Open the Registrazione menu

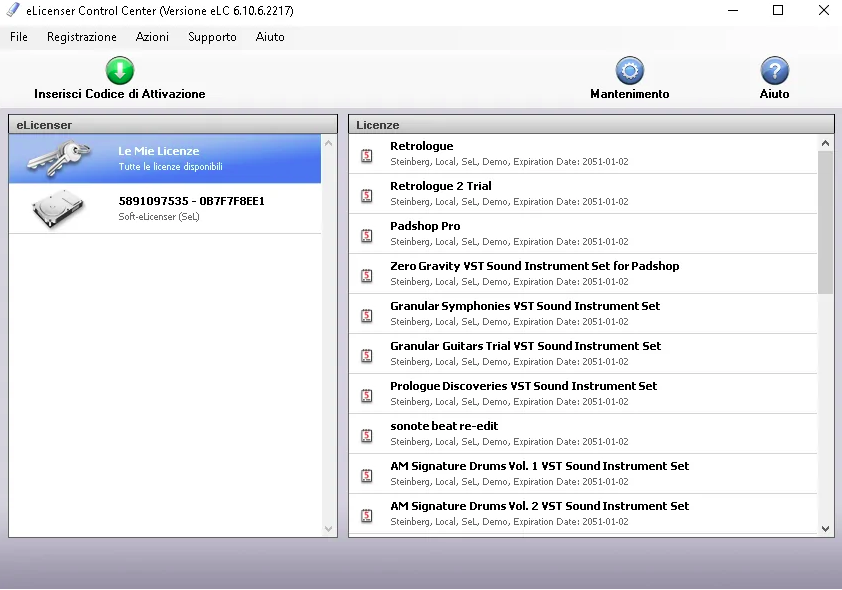point(82,37)
